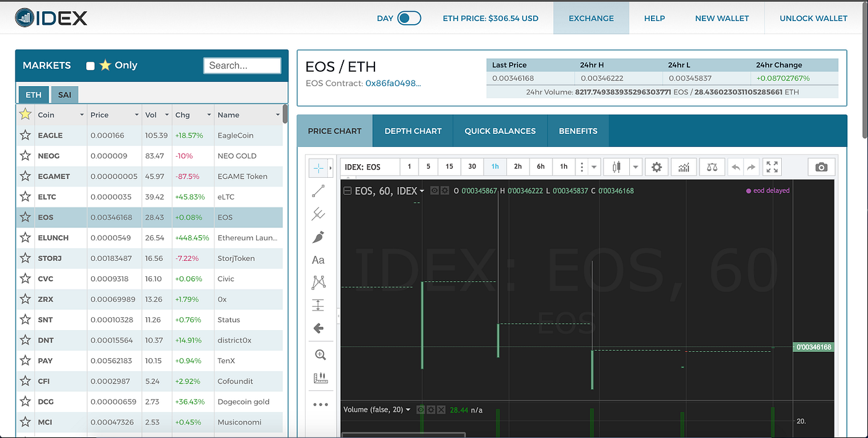Image resolution: width=868 pixels, height=438 pixels.
Task: Select the PRICE CHART tab
Action: tap(335, 131)
